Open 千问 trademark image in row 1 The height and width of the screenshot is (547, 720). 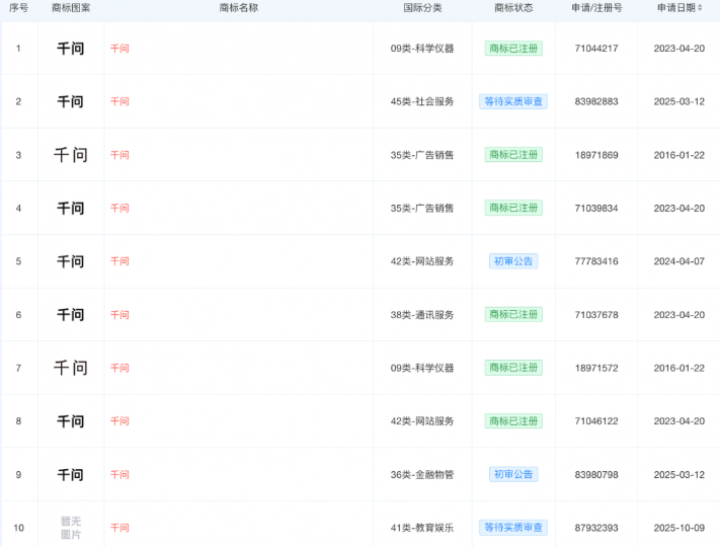(70, 48)
